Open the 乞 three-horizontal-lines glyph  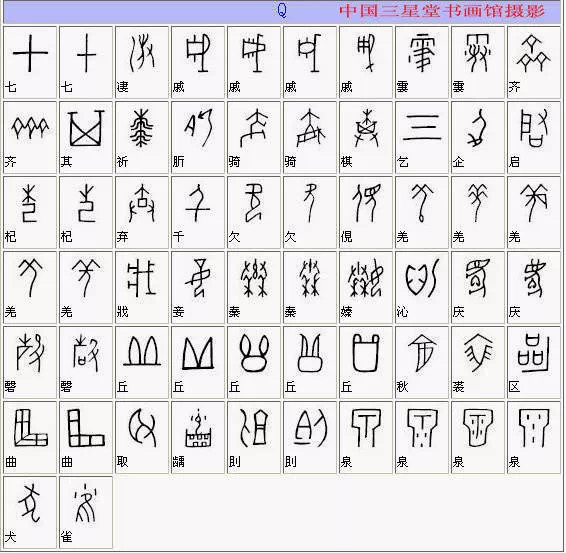tap(422, 138)
